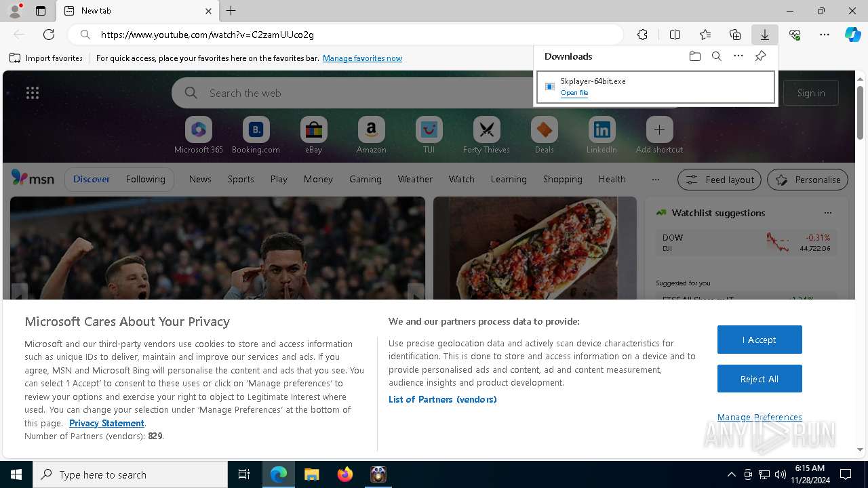The width and height of the screenshot is (868, 488).
Task: Click Open file link for 5kplayer-64bit.exe
Action: 574,93
